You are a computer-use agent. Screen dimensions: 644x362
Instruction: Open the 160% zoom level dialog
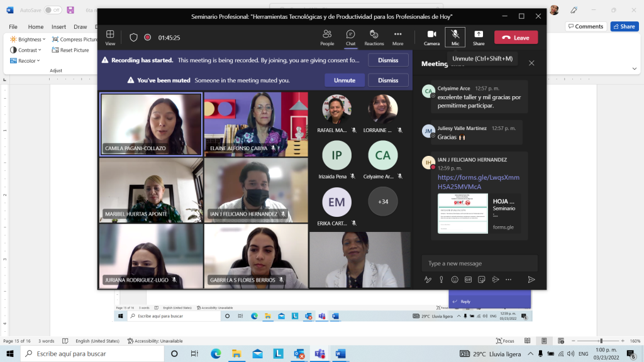[x=635, y=341]
